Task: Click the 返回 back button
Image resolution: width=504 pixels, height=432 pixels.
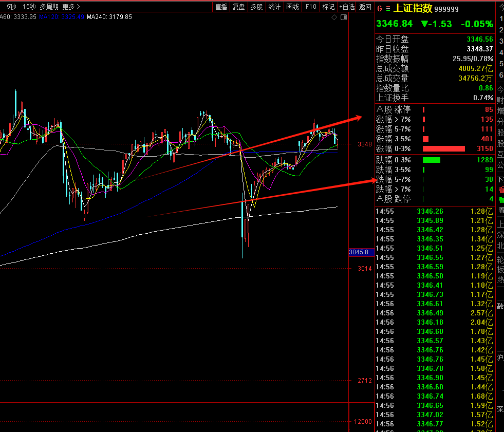Action: [365, 7]
